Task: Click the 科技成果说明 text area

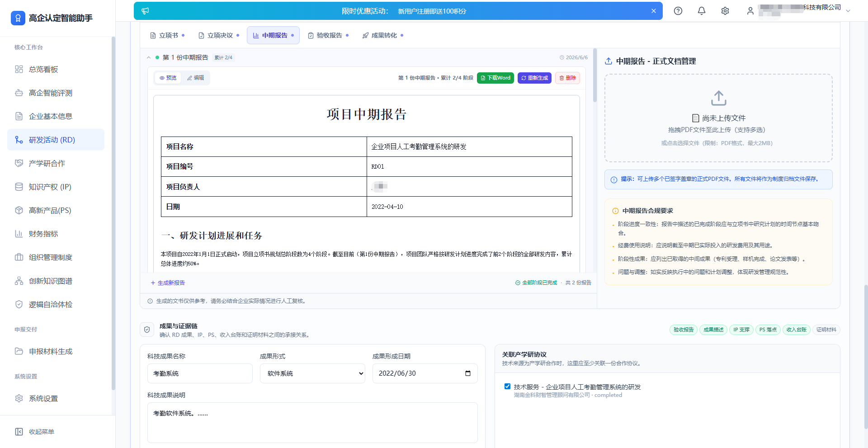Action: point(312,423)
